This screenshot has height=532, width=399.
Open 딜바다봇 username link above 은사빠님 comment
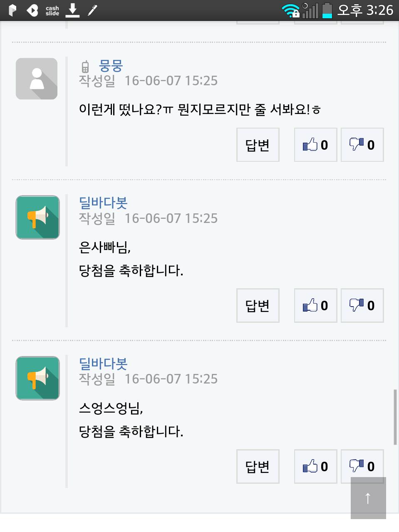pyautogui.click(x=103, y=203)
